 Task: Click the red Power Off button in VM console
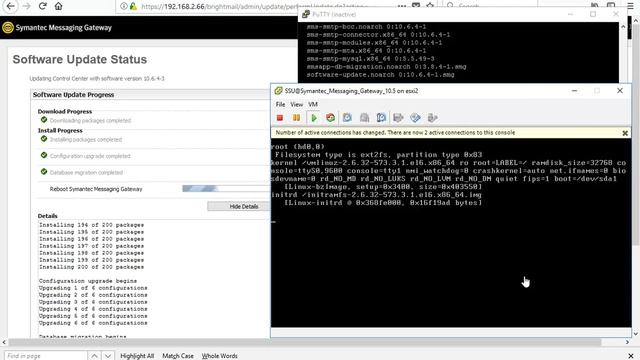pos(280,118)
